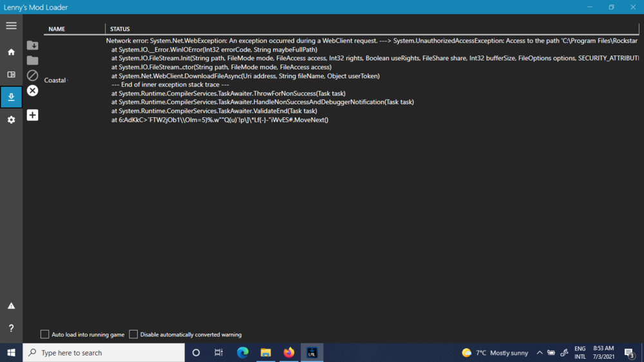Click the download-into-folder icon
The image size is (644, 362).
pyautogui.click(x=32, y=45)
